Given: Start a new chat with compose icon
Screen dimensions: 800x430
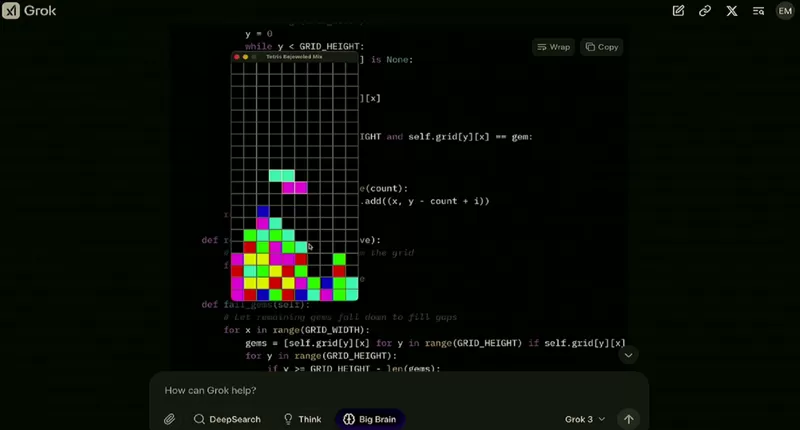Looking at the screenshot, I should [678, 11].
